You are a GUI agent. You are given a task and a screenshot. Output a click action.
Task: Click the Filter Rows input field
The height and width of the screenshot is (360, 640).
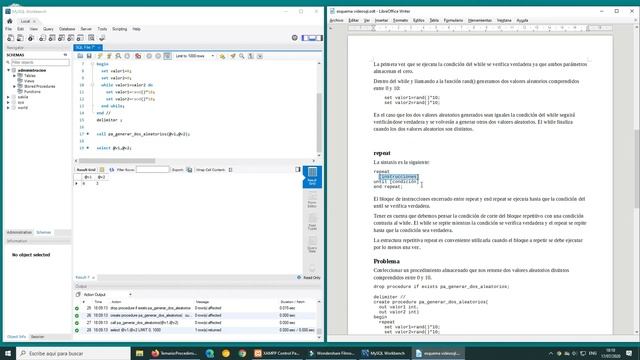pyautogui.click(x=152, y=169)
